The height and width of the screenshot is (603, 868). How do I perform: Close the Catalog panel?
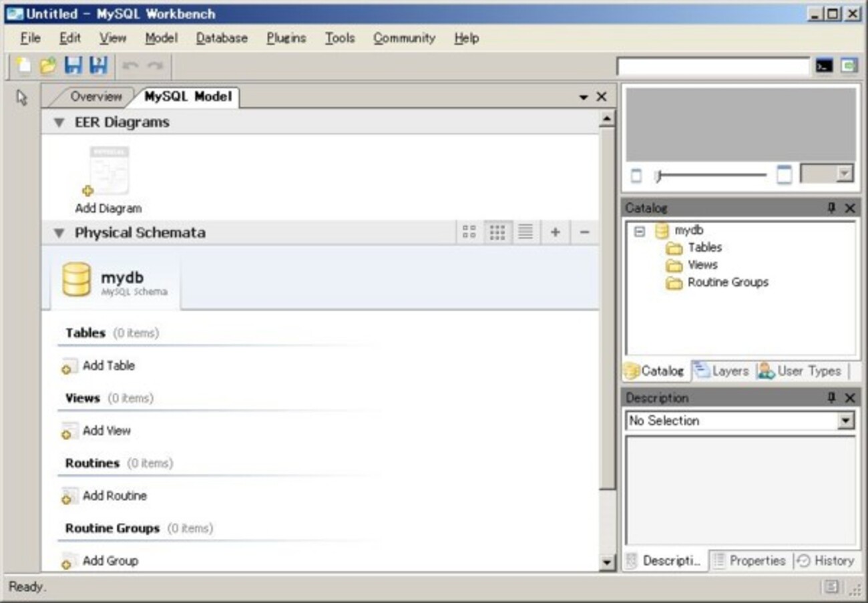coord(849,208)
